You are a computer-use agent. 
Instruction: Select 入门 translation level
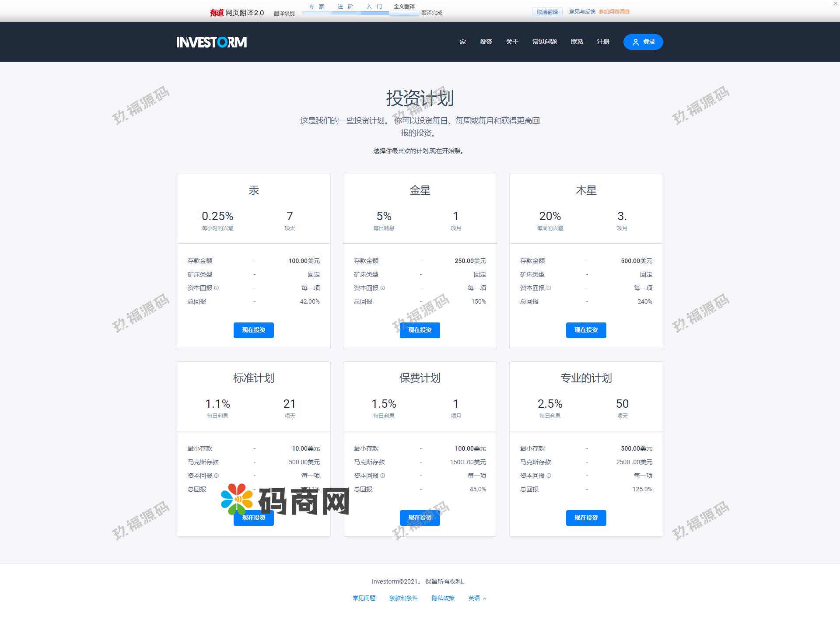(374, 7)
